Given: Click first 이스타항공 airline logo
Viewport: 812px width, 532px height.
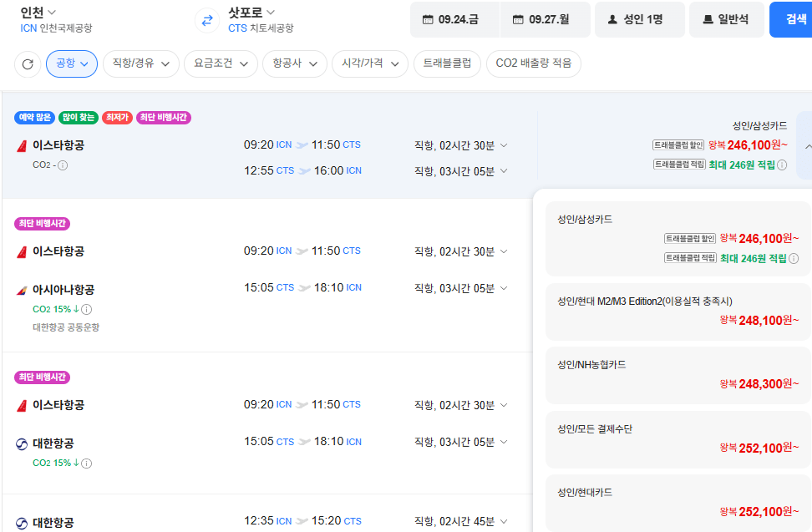Looking at the screenshot, I should (x=22, y=146).
